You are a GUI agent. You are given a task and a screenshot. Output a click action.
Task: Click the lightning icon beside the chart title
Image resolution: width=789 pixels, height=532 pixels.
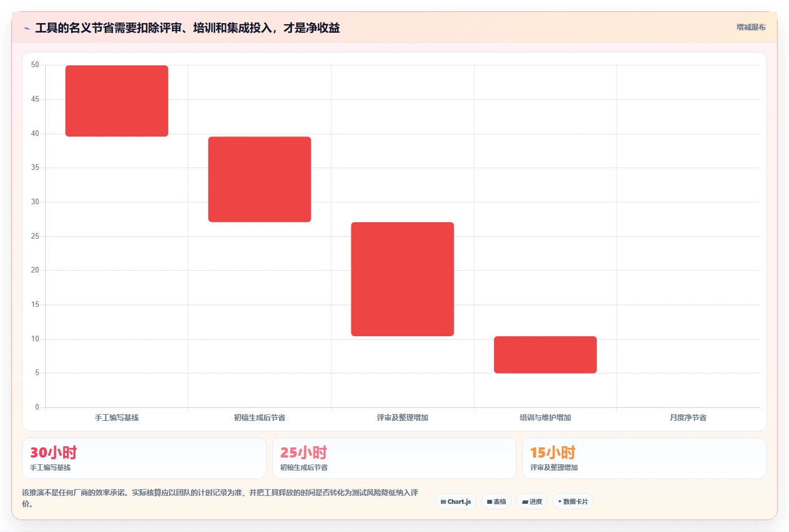[x=27, y=28]
